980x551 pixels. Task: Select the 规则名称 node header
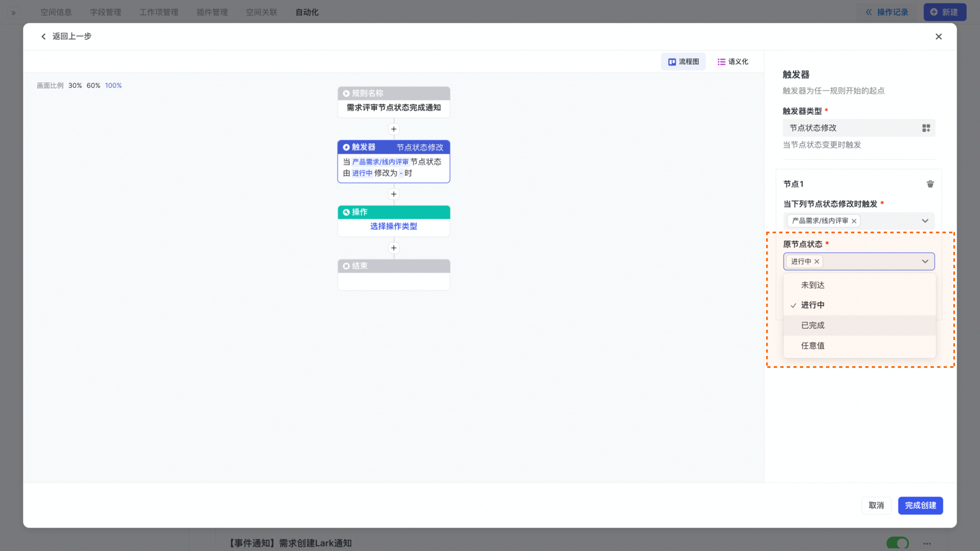pos(394,93)
